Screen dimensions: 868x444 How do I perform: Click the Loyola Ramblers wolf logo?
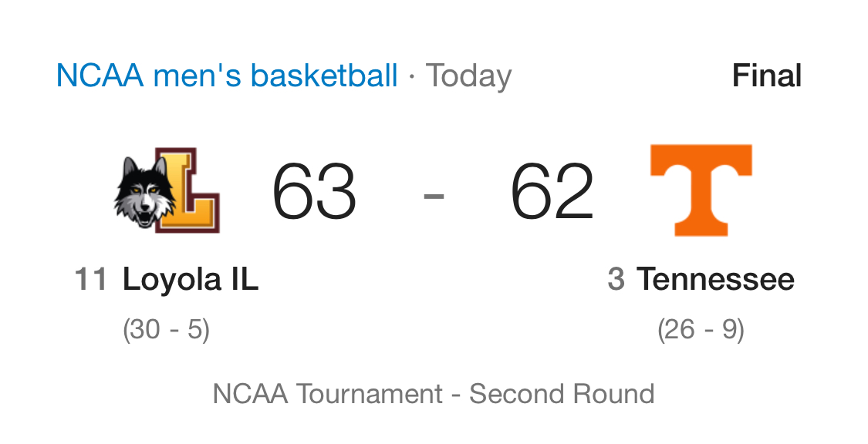point(167,190)
